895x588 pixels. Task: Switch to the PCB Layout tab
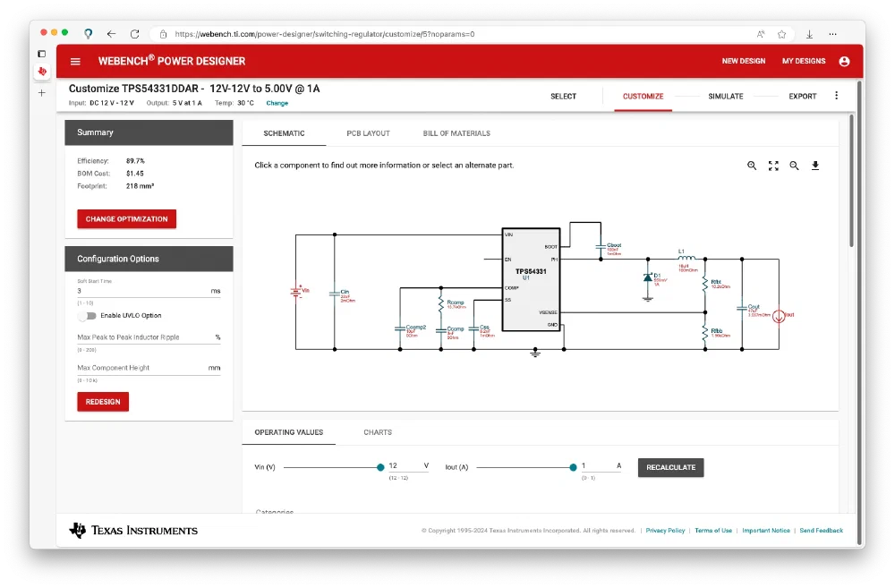pos(368,133)
